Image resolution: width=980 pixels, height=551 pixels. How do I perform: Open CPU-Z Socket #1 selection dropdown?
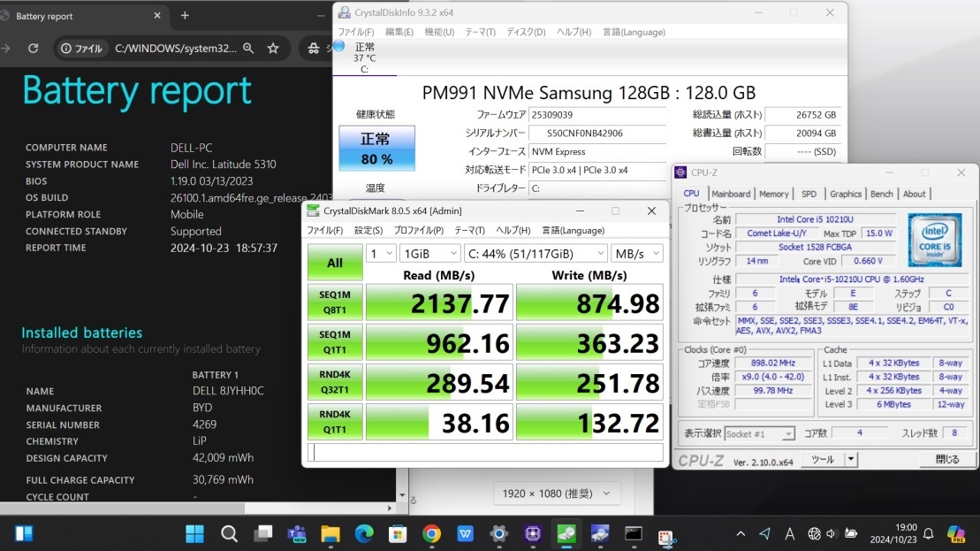pos(760,433)
